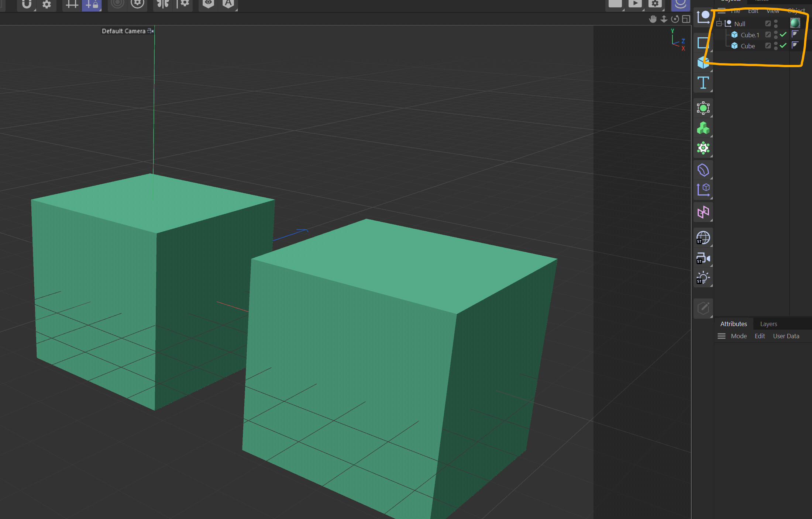Click the pink simulation icon
812x519 pixels.
pos(703,212)
